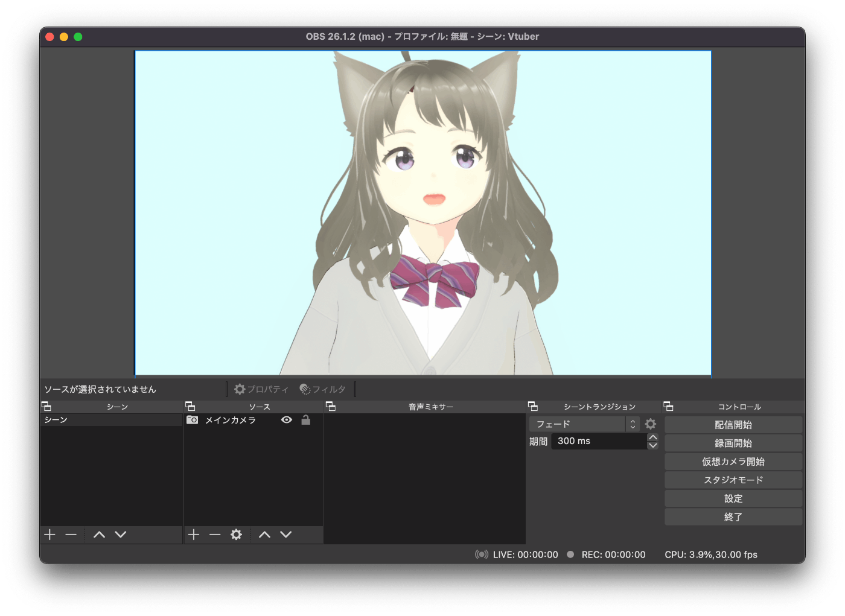The width and height of the screenshot is (845, 616).
Task: Click the LIVE: 00:00:00 timer text
Action: pos(526,554)
